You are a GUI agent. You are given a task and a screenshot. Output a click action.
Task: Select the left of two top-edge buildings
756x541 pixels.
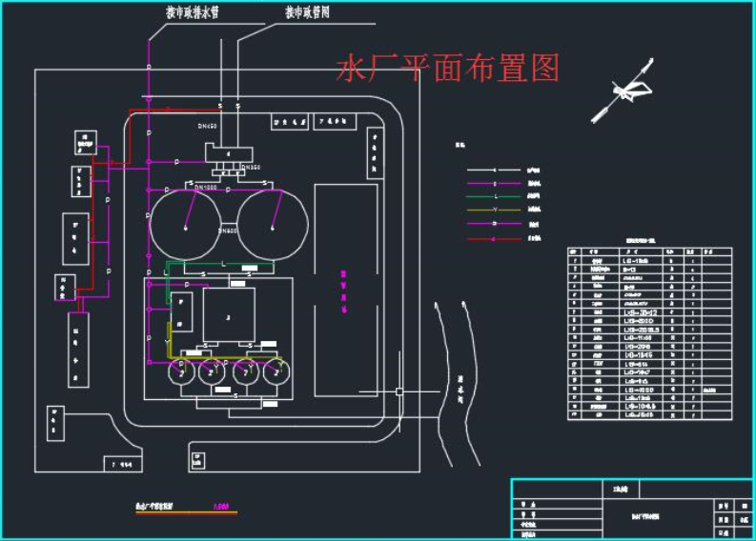coord(289,122)
